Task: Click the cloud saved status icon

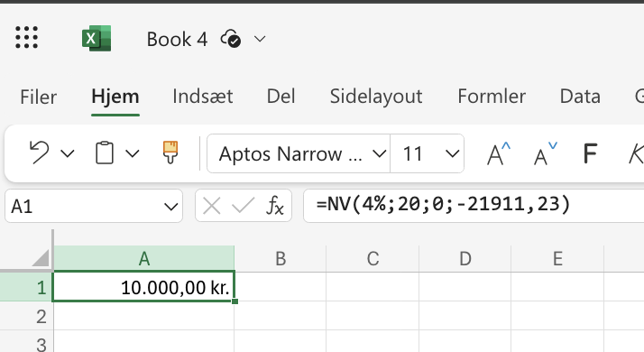Action: (231, 39)
